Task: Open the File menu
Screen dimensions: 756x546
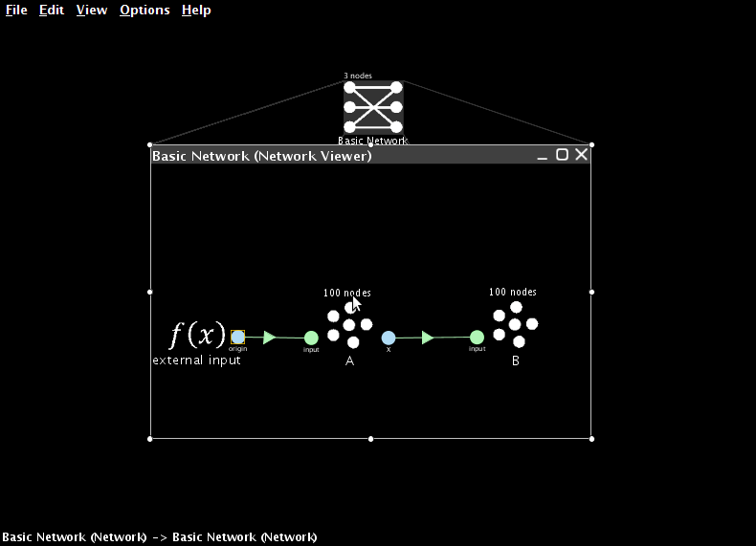Action: 16,11
